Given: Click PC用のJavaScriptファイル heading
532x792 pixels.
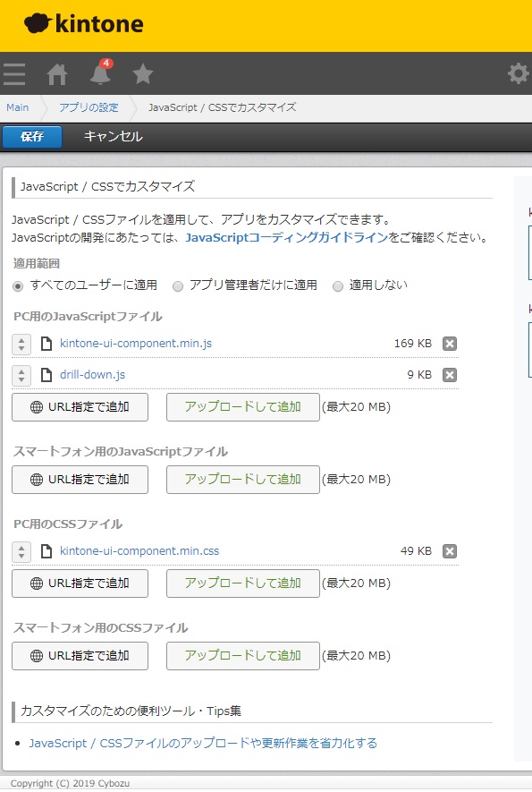Looking at the screenshot, I should [88, 317].
